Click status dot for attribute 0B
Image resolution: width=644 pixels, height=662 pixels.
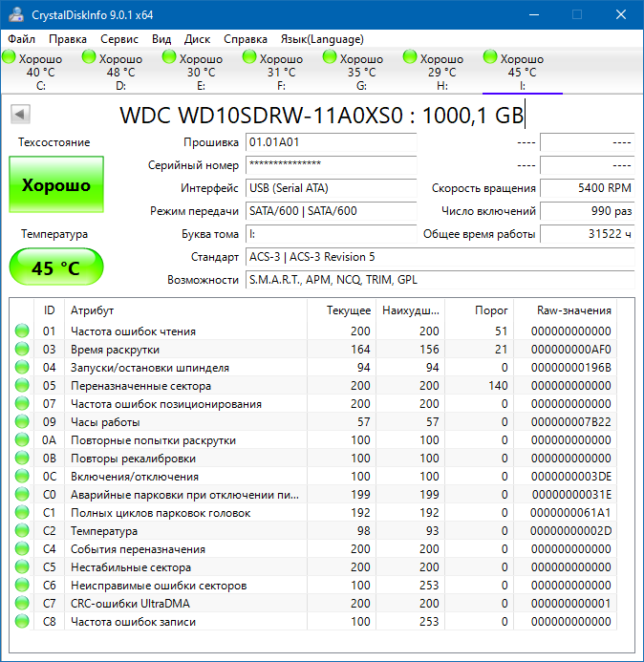click(22, 459)
